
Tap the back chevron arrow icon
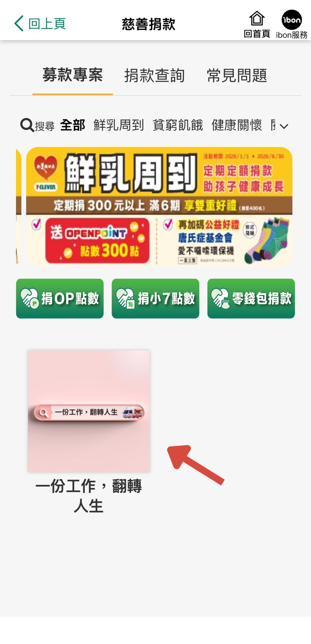(x=19, y=23)
